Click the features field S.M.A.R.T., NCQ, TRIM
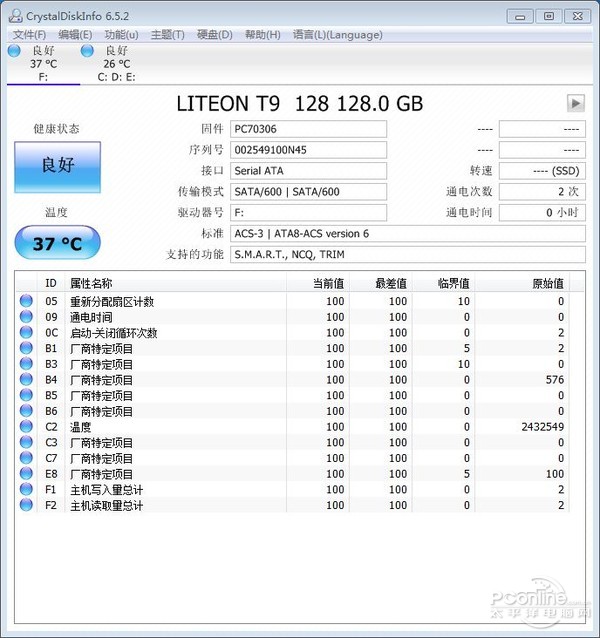The width and height of the screenshot is (600, 638). (408, 255)
